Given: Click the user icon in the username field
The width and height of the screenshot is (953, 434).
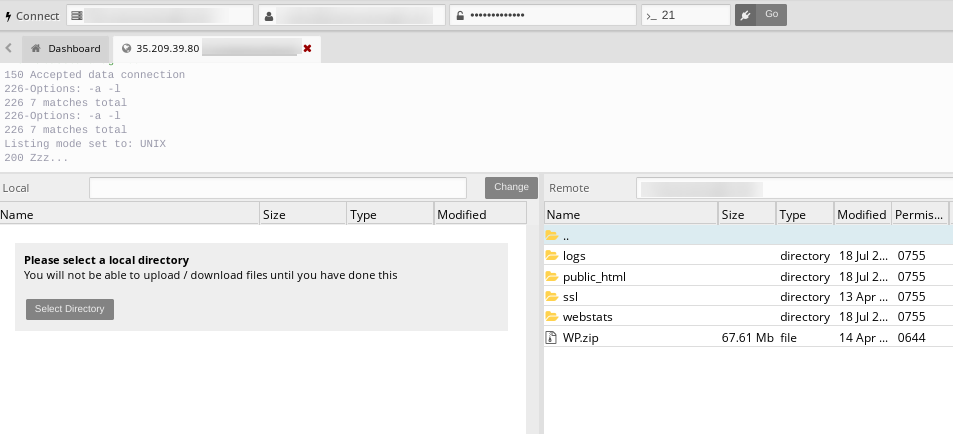Looking at the screenshot, I should 269,16.
